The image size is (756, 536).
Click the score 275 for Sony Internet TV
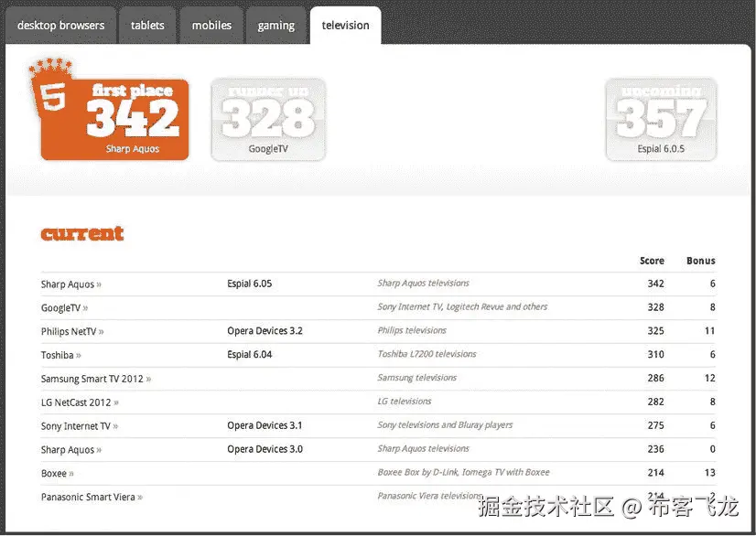pyautogui.click(x=655, y=425)
